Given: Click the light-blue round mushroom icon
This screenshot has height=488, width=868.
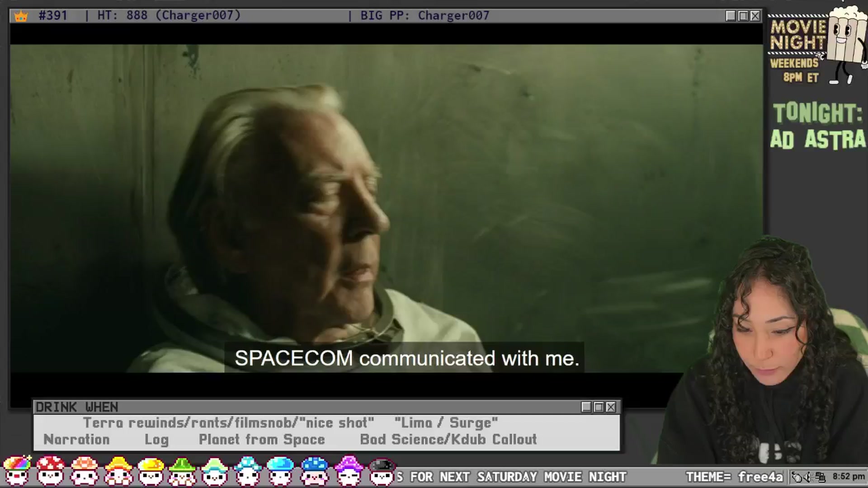Looking at the screenshot, I should click(x=281, y=471).
